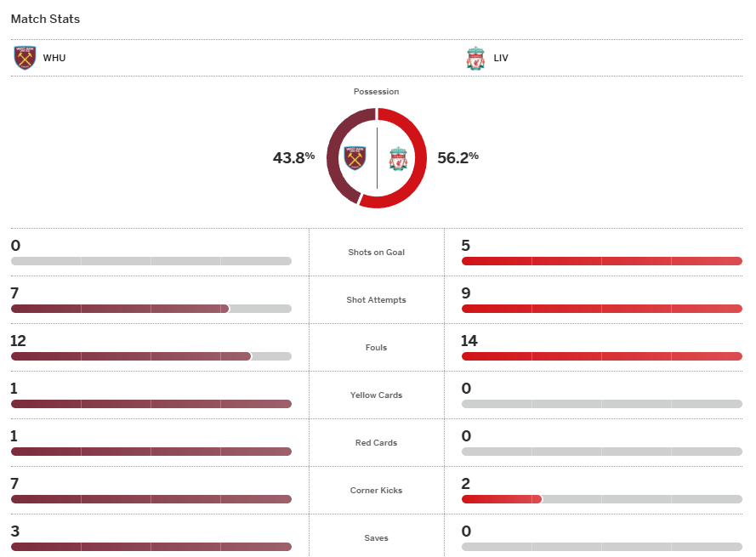
Task: Click West Ham's 43.8% possession value
Action: (293, 157)
